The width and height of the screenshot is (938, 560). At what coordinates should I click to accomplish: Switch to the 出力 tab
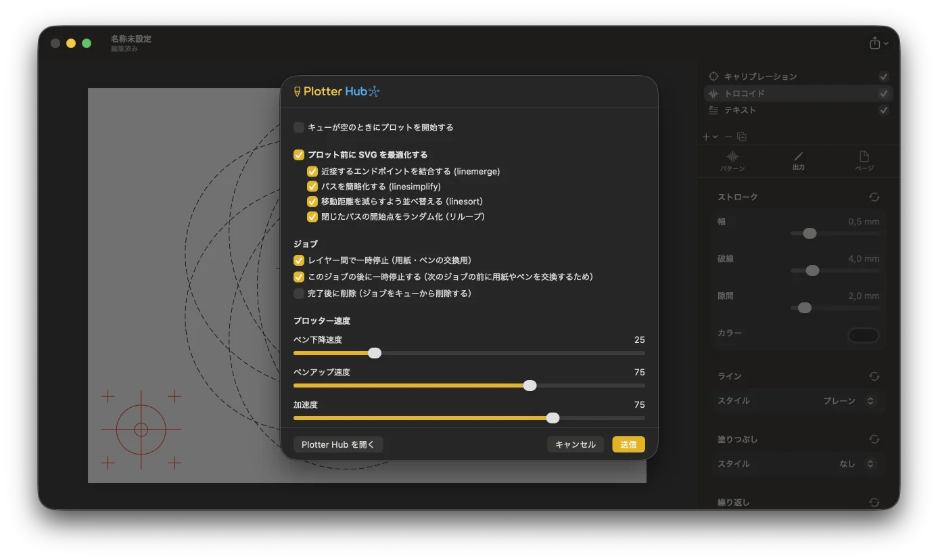(798, 161)
